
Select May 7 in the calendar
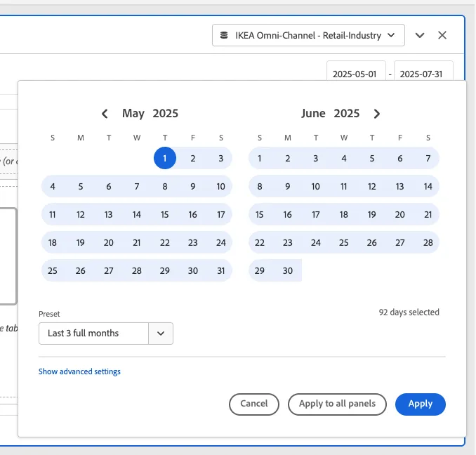(x=137, y=186)
